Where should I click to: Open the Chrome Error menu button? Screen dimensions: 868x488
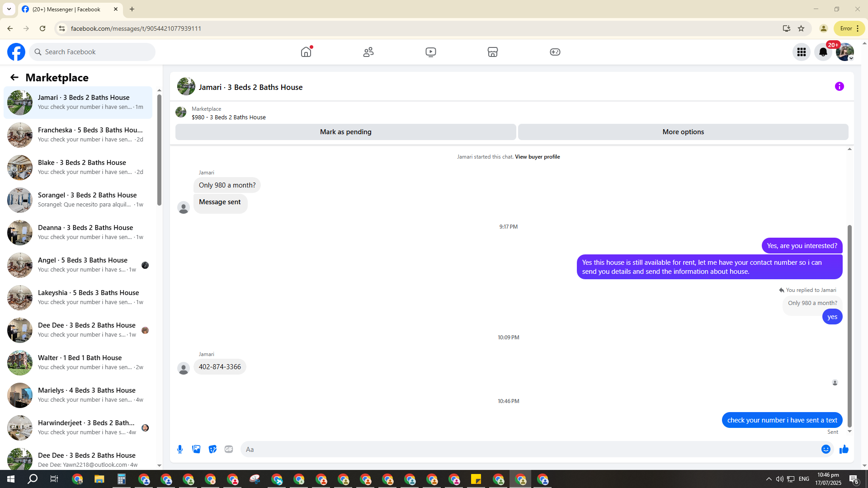pos(849,28)
